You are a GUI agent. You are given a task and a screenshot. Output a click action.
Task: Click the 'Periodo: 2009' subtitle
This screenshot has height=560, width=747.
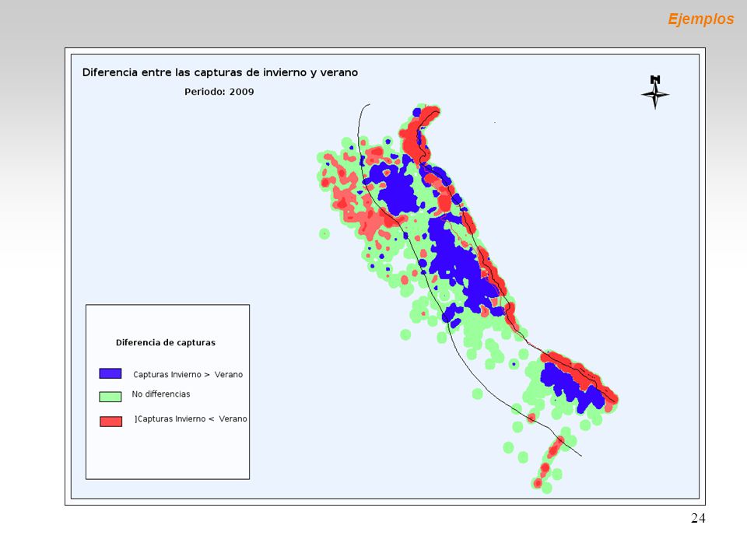click(x=219, y=92)
